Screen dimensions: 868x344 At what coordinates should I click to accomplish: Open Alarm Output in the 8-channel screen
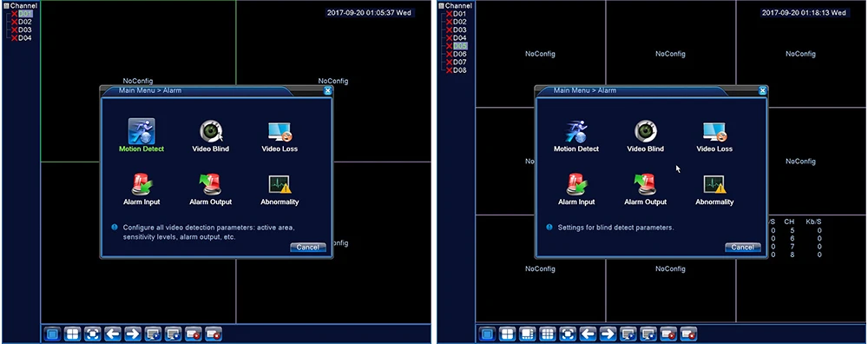(x=646, y=189)
